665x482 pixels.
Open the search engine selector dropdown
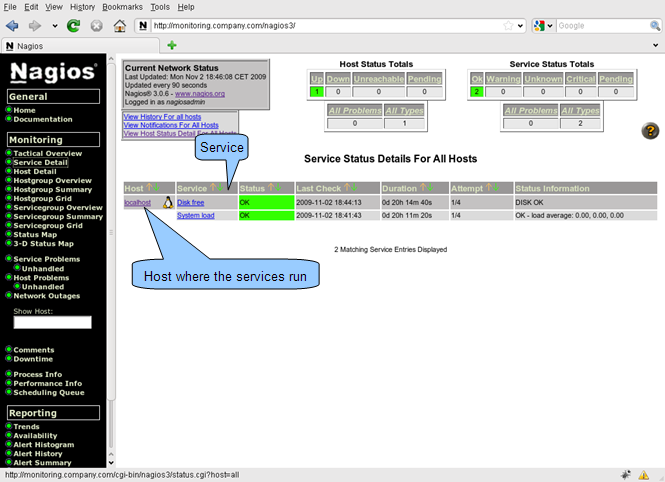pyautogui.click(x=550, y=26)
